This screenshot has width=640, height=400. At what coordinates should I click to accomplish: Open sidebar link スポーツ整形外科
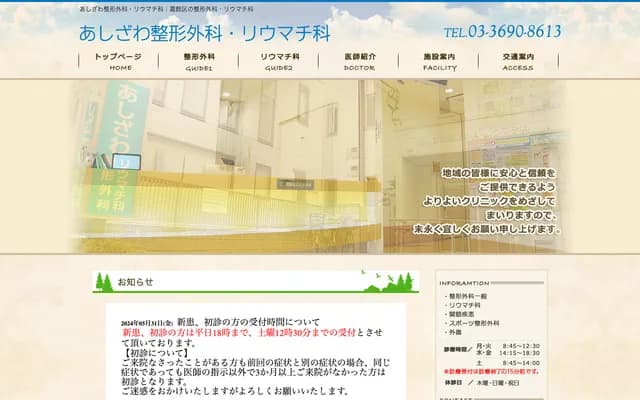click(x=474, y=323)
